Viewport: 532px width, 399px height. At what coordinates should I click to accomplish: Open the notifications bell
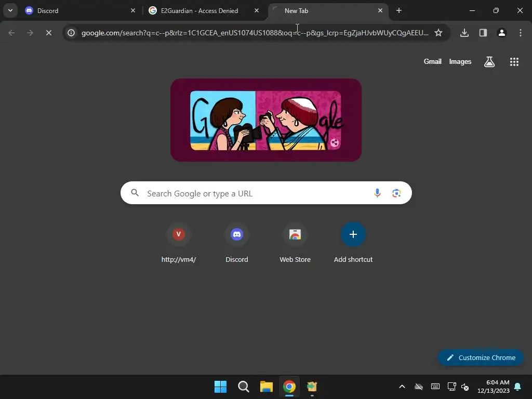click(518, 387)
